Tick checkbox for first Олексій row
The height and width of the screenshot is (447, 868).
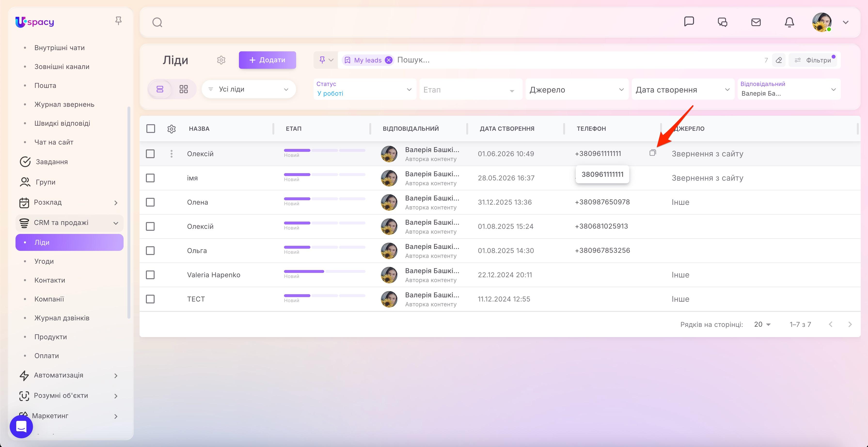click(150, 154)
